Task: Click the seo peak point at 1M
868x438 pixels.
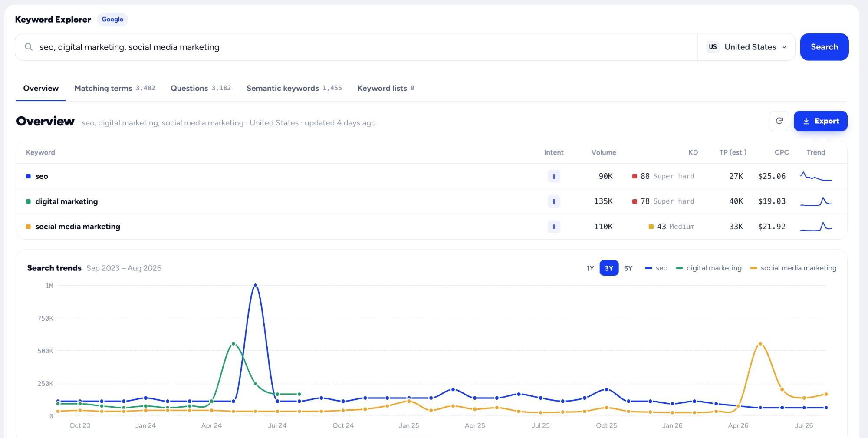Action: coord(256,285)
